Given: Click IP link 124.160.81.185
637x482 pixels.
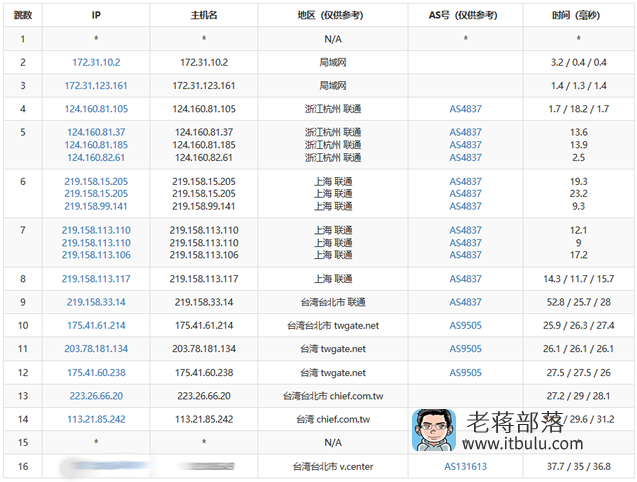Looking at the screenshot, I should [x=96, y=145].
